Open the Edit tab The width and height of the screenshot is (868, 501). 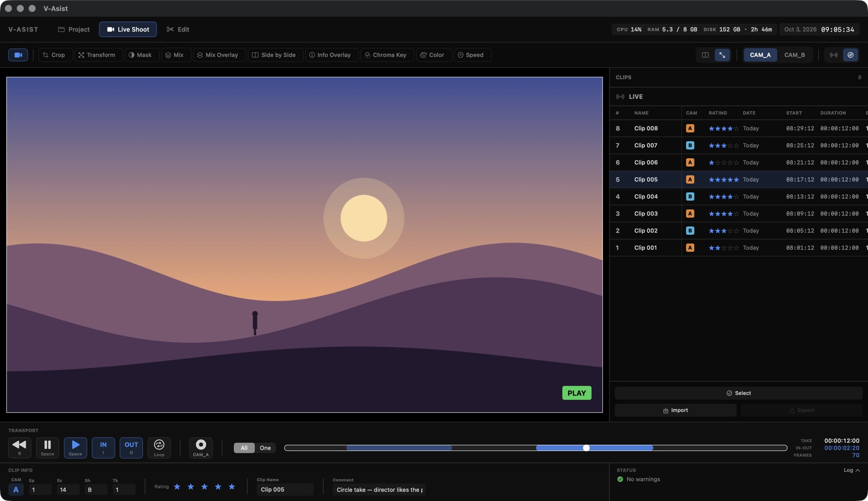178,29
